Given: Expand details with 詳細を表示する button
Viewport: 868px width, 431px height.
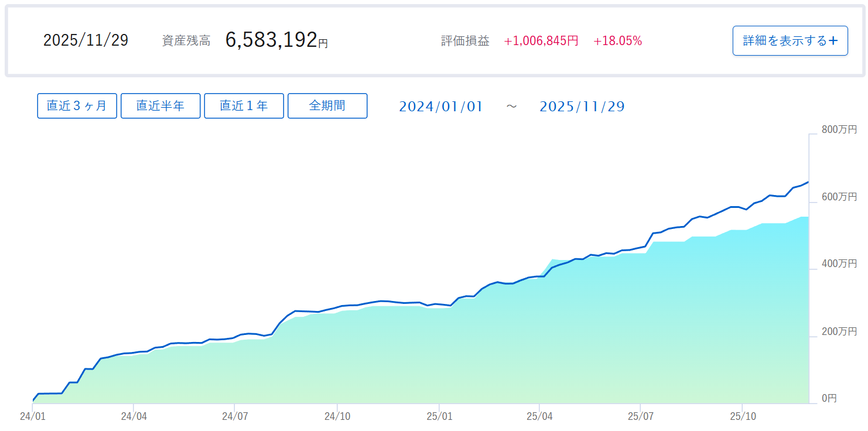Looking at the screenshot, I should (x=790, y=41).
